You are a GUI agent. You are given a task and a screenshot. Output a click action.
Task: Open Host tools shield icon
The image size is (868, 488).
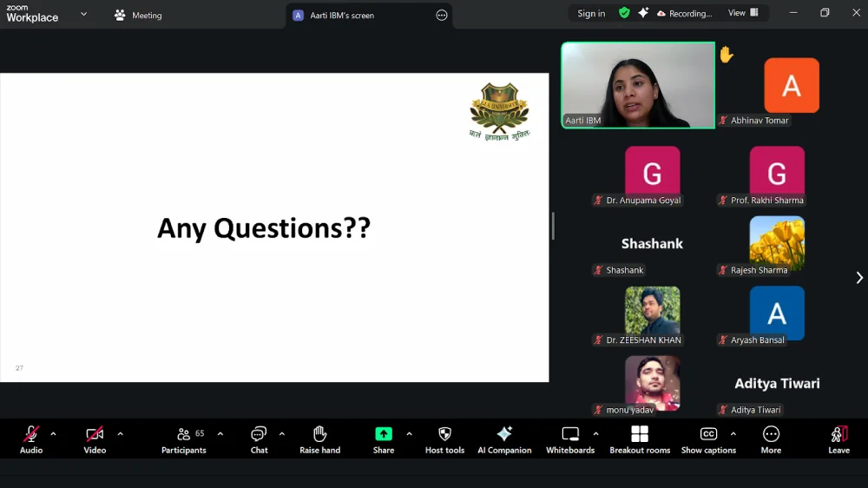pyautogui.click(x=444, y=439)
